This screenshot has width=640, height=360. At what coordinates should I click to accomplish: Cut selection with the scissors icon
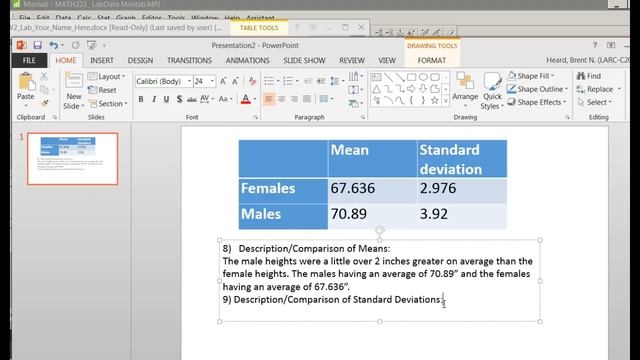pyautogui.click(x=44, y=76)
